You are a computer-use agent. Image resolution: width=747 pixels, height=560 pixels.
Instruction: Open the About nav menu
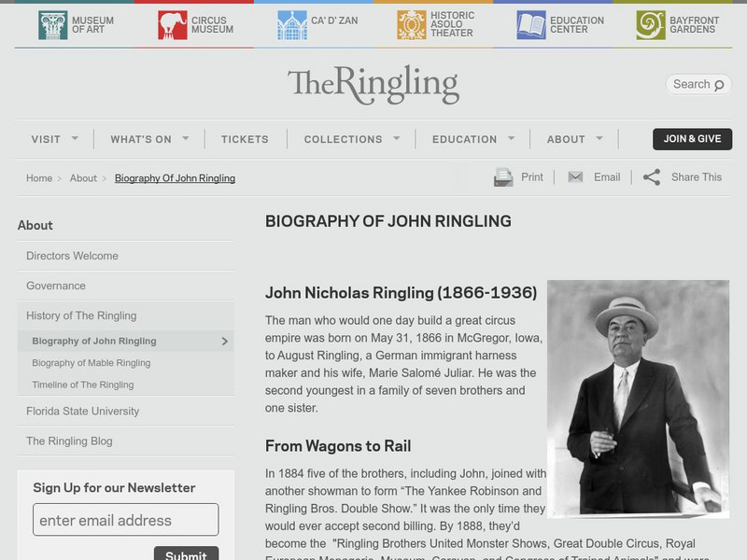point(566,139)
